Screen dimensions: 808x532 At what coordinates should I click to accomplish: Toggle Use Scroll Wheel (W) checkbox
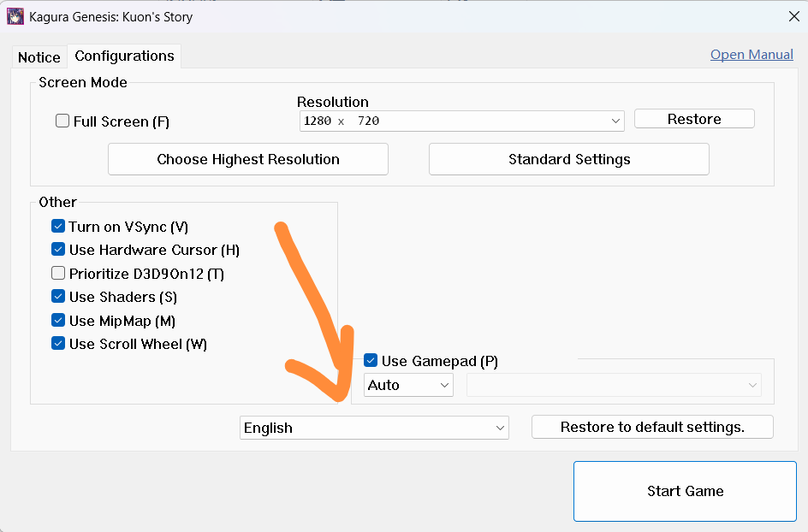tap(58, 343)
